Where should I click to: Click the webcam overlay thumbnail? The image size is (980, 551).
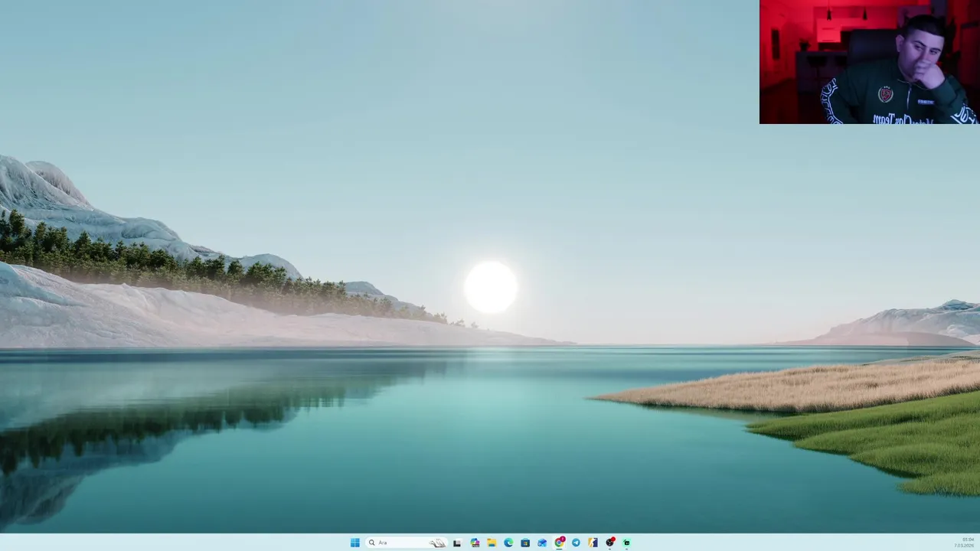coord(870,62)
